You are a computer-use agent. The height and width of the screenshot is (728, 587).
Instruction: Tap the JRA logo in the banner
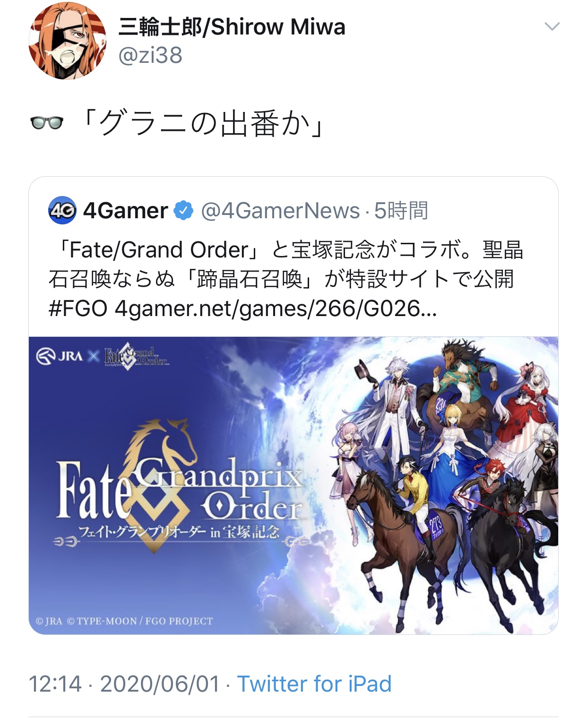(59, 356)
